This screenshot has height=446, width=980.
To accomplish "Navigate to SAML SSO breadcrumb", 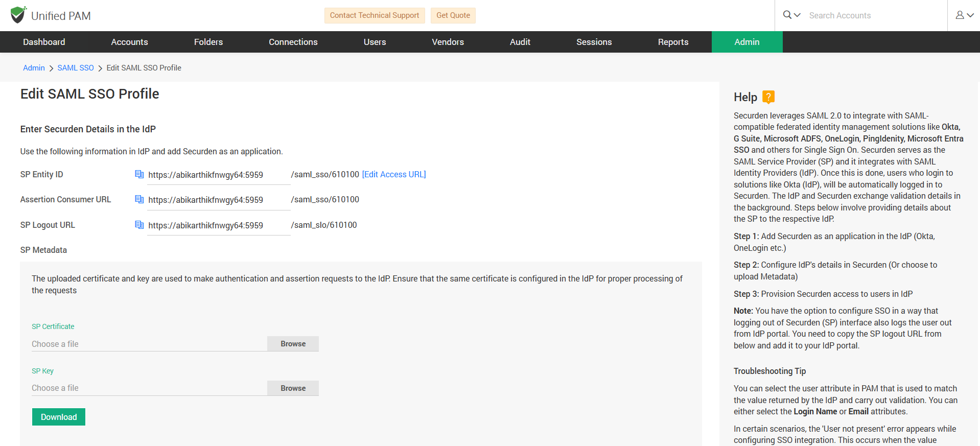I will 76,68.
